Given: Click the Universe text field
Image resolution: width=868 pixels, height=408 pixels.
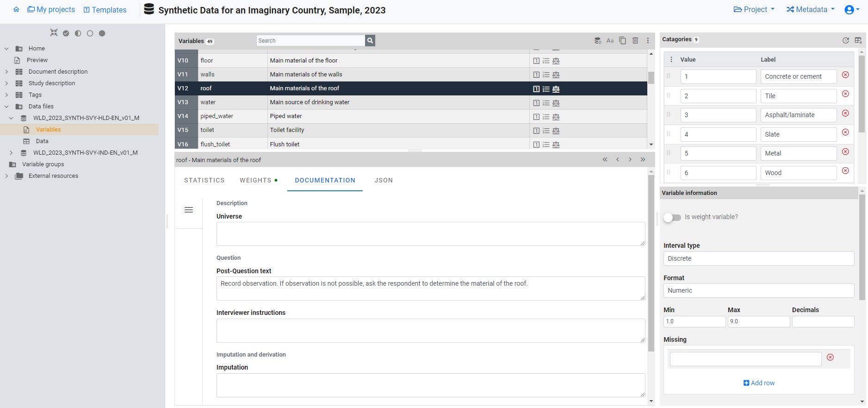Looking at the screenshot, I should 430,234.
